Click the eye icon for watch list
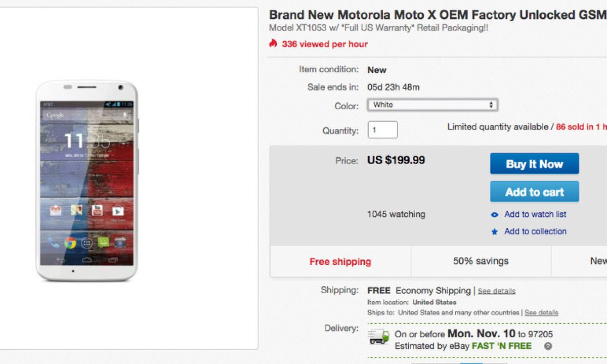607x364 pixels. coord(495,214)
